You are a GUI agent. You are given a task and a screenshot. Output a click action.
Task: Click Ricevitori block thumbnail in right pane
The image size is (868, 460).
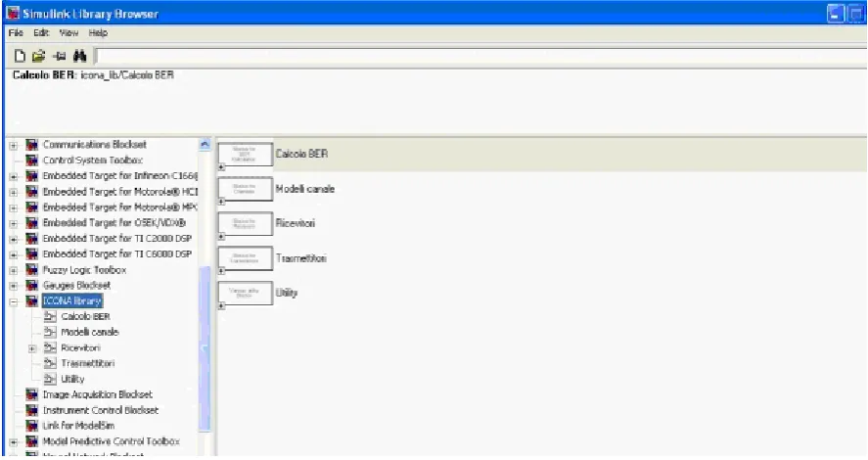pos(246,223)
